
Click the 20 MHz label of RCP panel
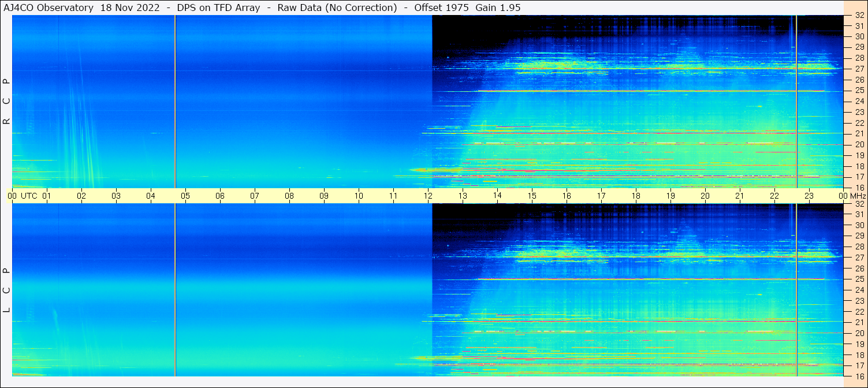pos(859,145)
